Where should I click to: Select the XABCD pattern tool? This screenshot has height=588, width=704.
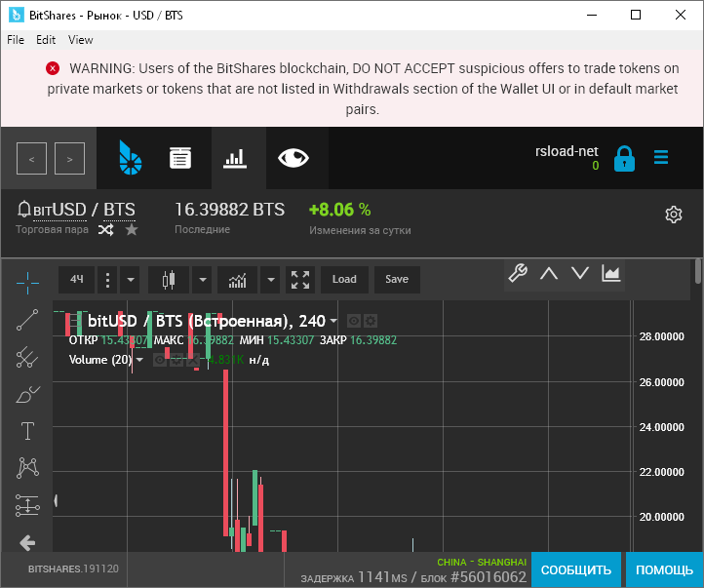point(28,468)
